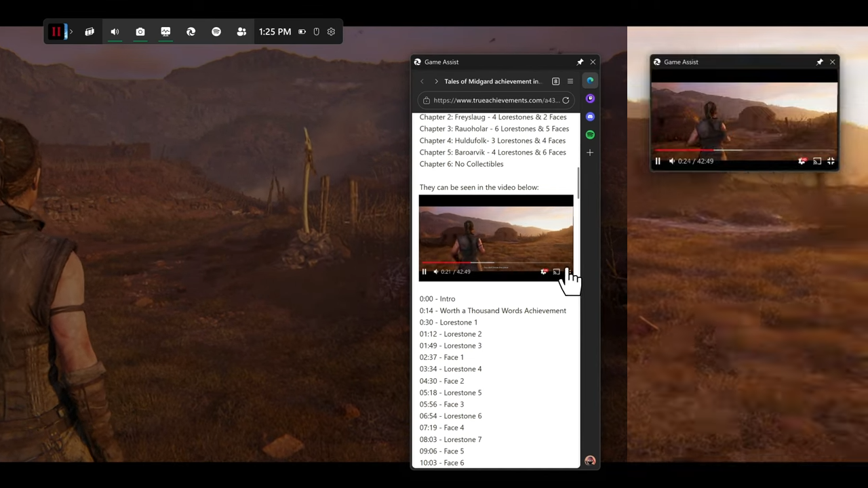Open Discord from Game Assist sidebar
868x488 pixels.
coord(590,117)
